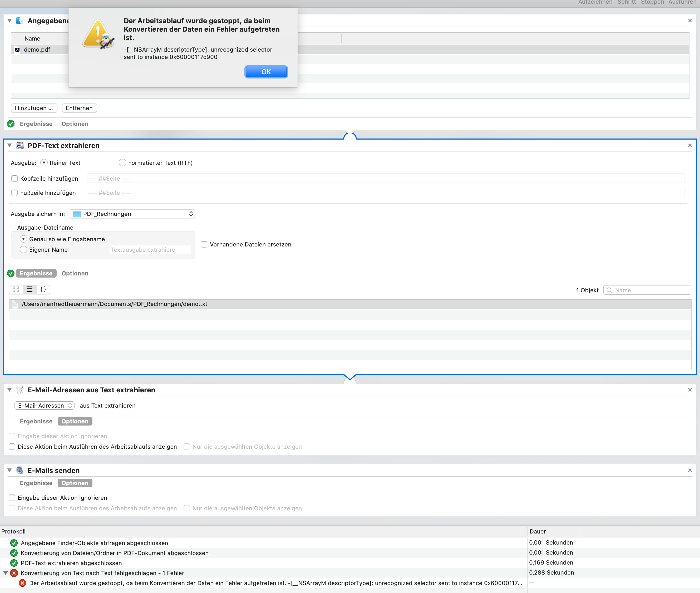The height and width of the screenshot is (593, 700).
Task: Click PDF_Rechnungen folder icon in popup
Action: (77, 214)
